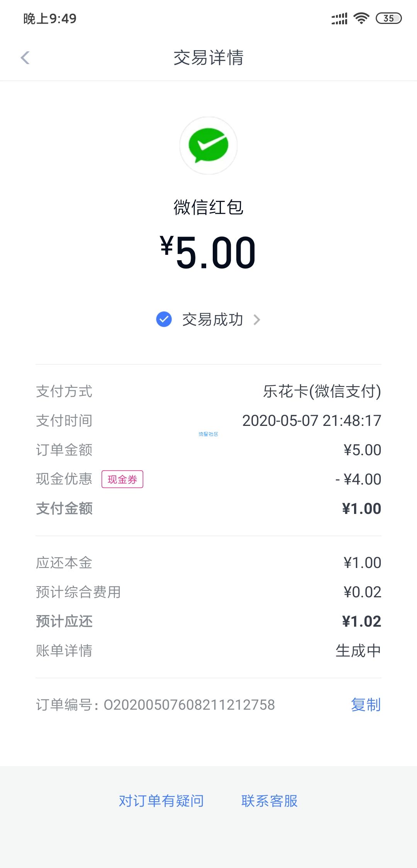Image resolution: width=417 pixels, height=868 pixels.
Task: Tap the 现金券 coupon tag
Action: tap(122, 479)
